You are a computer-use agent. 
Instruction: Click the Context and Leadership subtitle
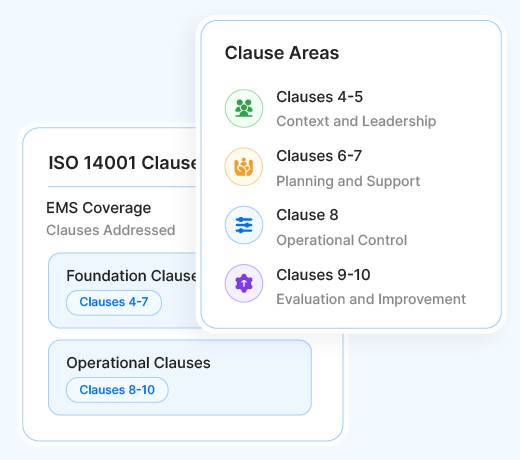coord(356,121)
